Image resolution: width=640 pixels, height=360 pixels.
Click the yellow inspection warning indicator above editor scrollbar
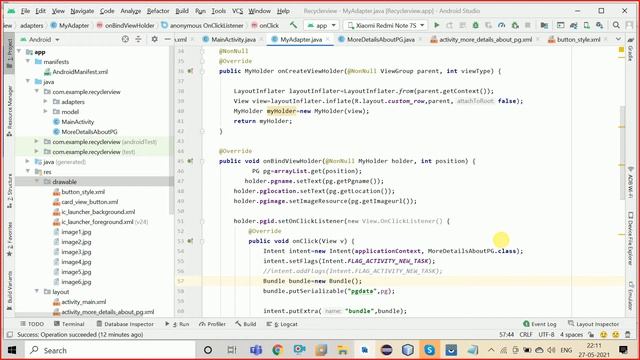point(621,50)
